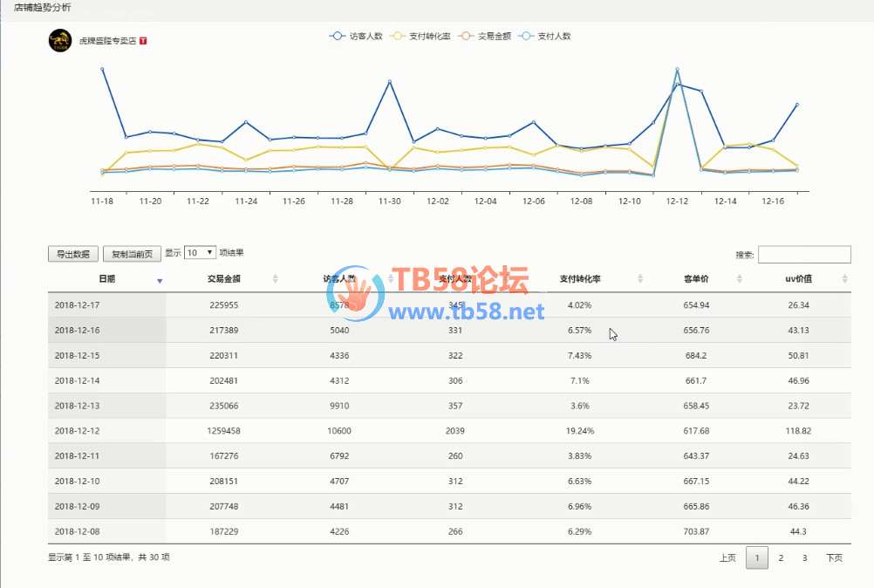Image resolution: width=874 pixels, height=588 pixels.
Task: Go to next page 下页
Action: [834, 557]
